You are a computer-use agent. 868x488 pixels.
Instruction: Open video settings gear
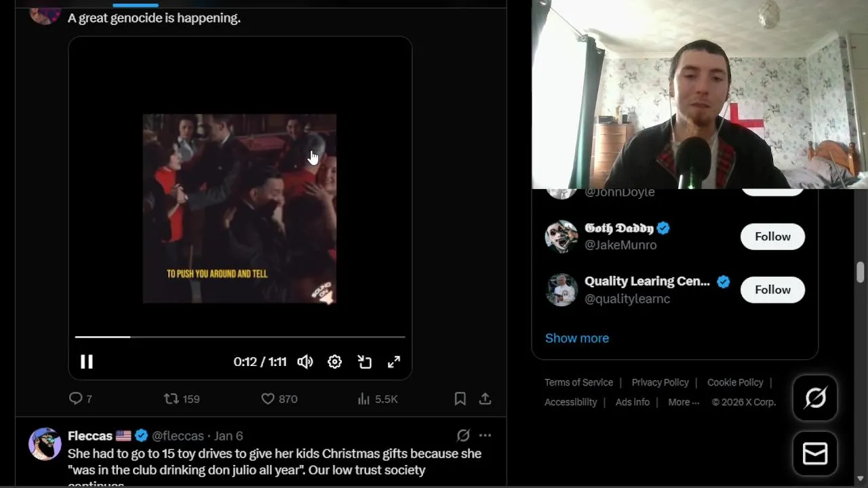tap(335, 362)
